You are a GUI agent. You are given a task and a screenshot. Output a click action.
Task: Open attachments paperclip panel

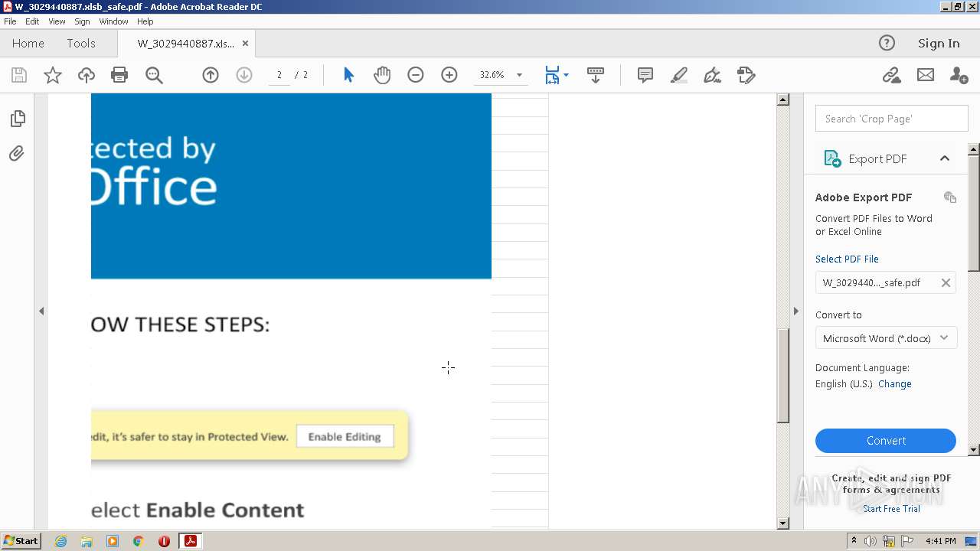coord(17,154)
